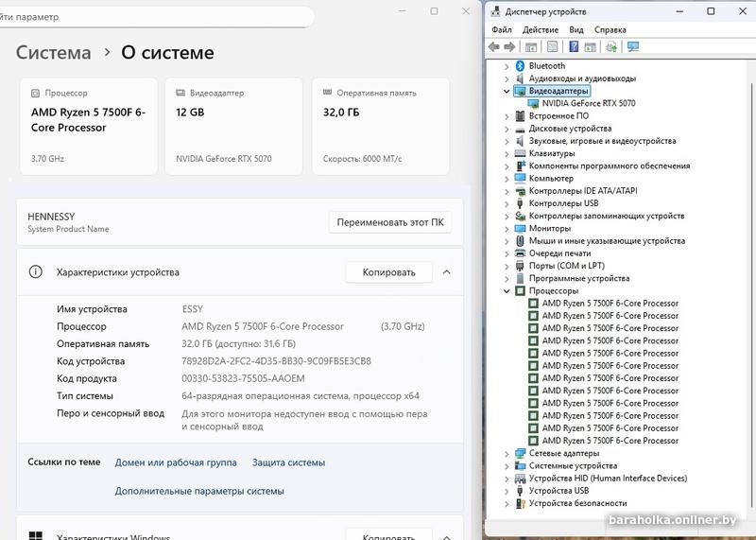
Task: Click the Forward arrow in Device Manager toolbar
Action: coord(510,46)
